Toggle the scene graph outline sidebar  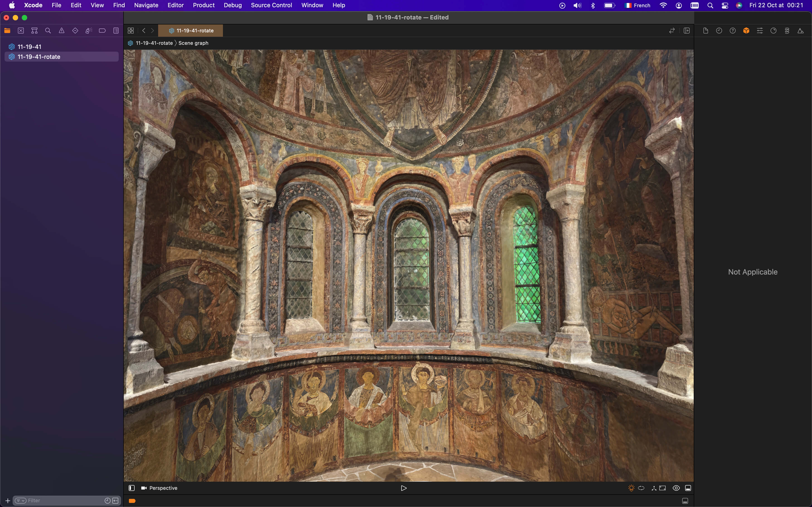pos(132,488)
